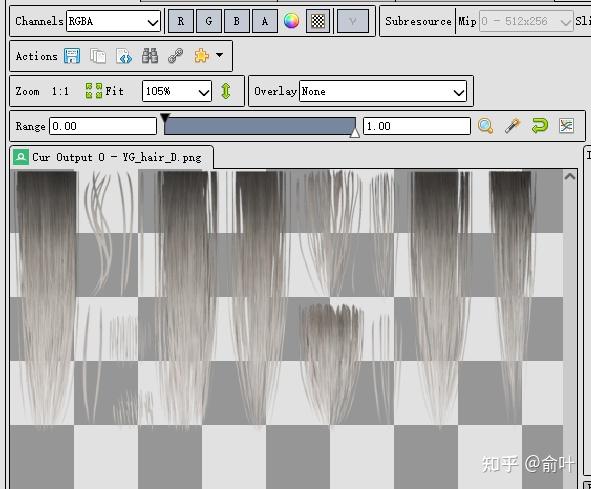This screenshot has height=489, width=591.
Task: Edit the Range maximum 1.00 field
Action: (x=417, y=126)
